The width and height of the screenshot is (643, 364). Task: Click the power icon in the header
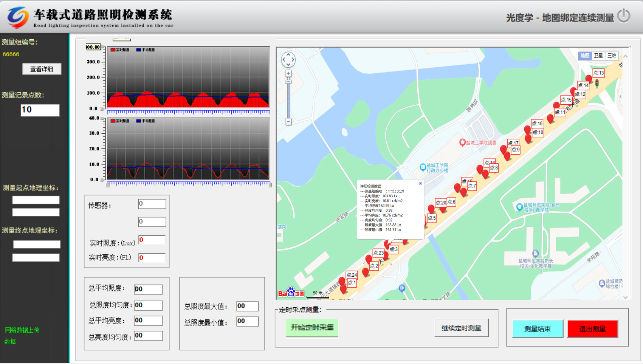(624, 16)
